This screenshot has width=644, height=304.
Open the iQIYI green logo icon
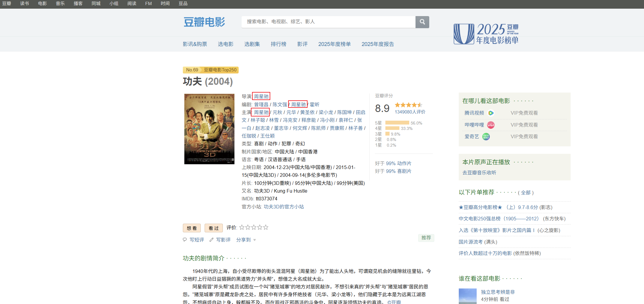pyautogui.click(x=486, y=136)
